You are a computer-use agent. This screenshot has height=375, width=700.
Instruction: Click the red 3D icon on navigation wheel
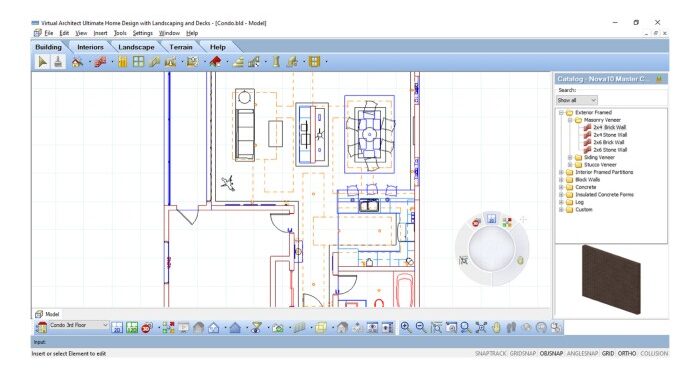pyautogui.click(x=476, y=222)
